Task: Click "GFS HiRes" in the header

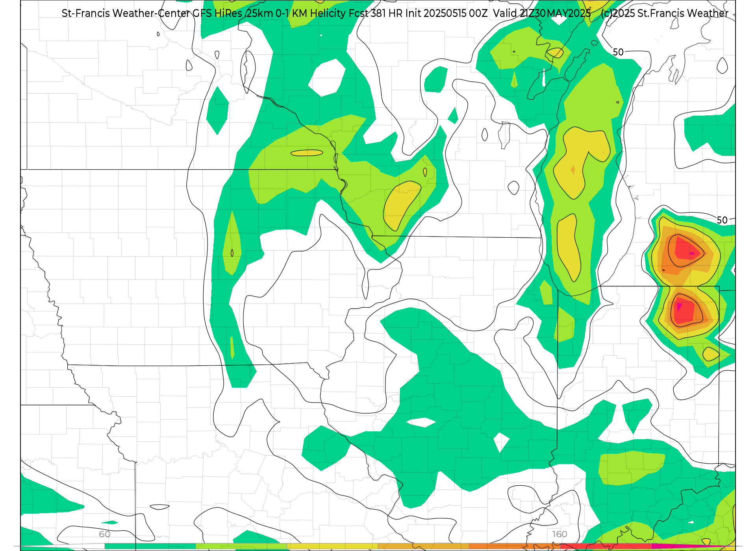Action: coord(217,13)
